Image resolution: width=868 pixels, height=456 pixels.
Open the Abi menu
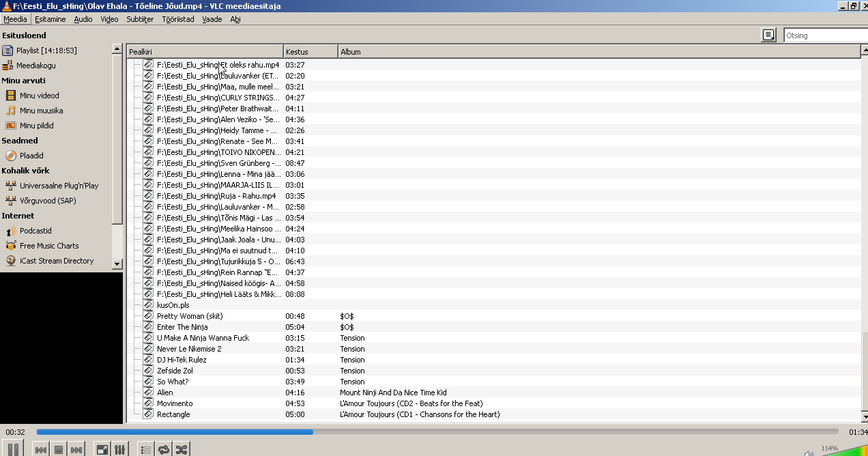(x=235, y=19)
